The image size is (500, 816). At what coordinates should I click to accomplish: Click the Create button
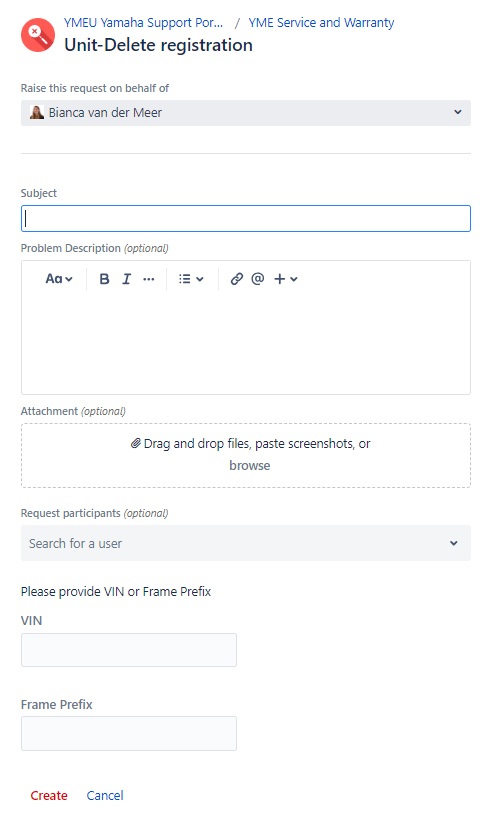[x=49, y=795]
